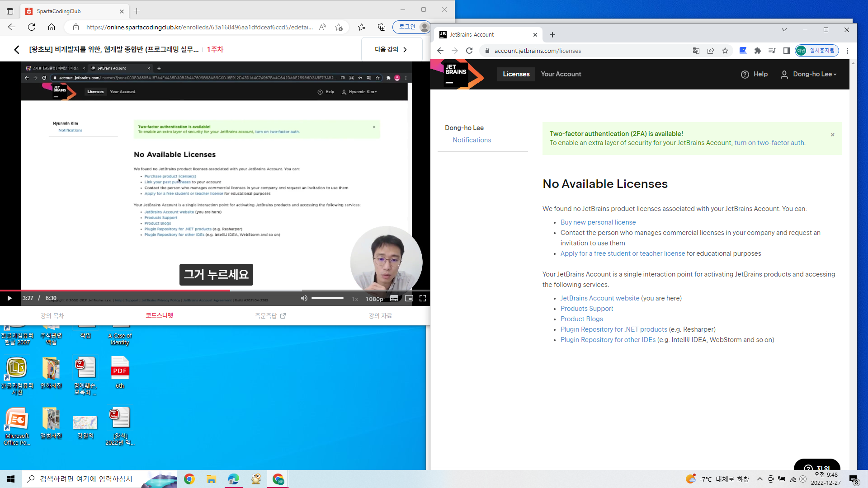Image resolution: width=868 pixels, height=488 pixels.
Task: Click taskbar search box
Action: pyautogui.click(x=99, y=479)
